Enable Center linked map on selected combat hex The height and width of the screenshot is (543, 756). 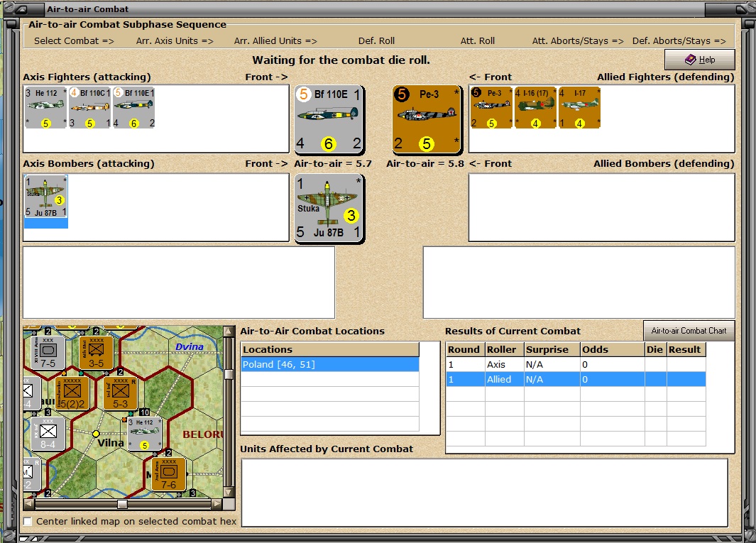point(28,521)
